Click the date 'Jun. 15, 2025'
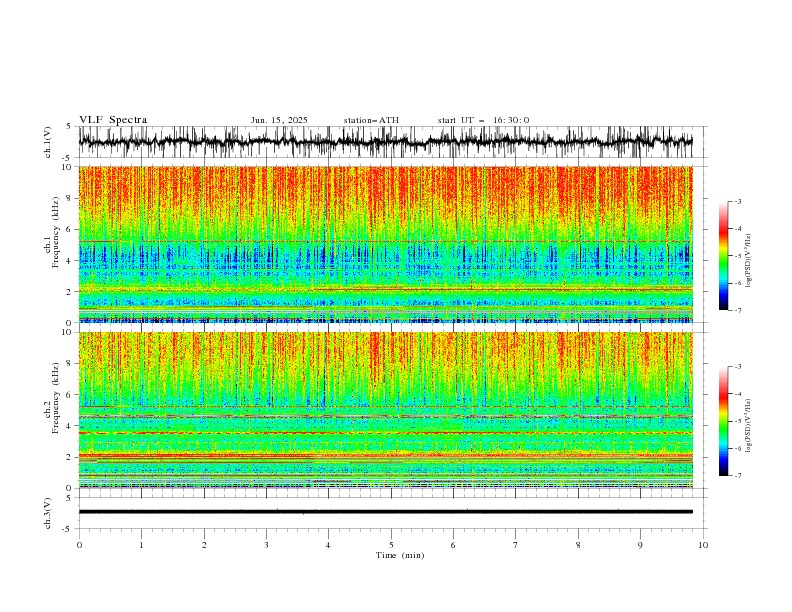 (x=279, y=120)
